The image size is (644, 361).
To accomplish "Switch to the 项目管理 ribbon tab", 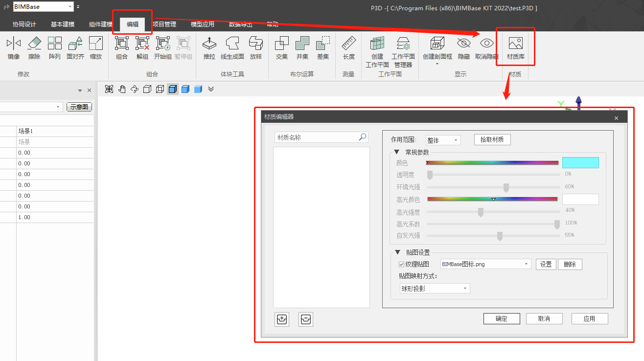I will 164,24.
